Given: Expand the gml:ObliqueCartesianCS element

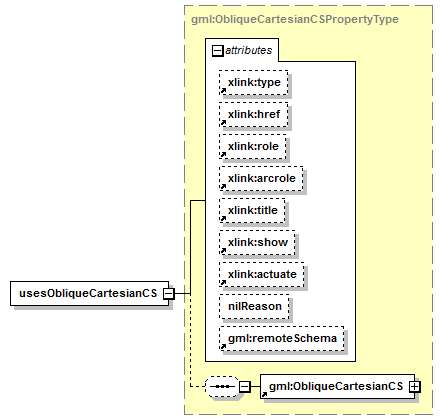Looking at the screenshot, I should point(415,387).
